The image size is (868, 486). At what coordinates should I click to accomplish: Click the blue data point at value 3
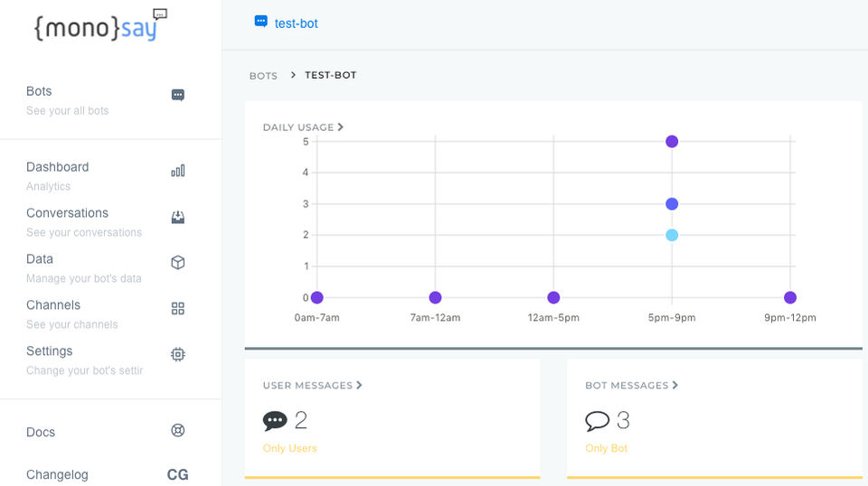click(x=672, y=204)
